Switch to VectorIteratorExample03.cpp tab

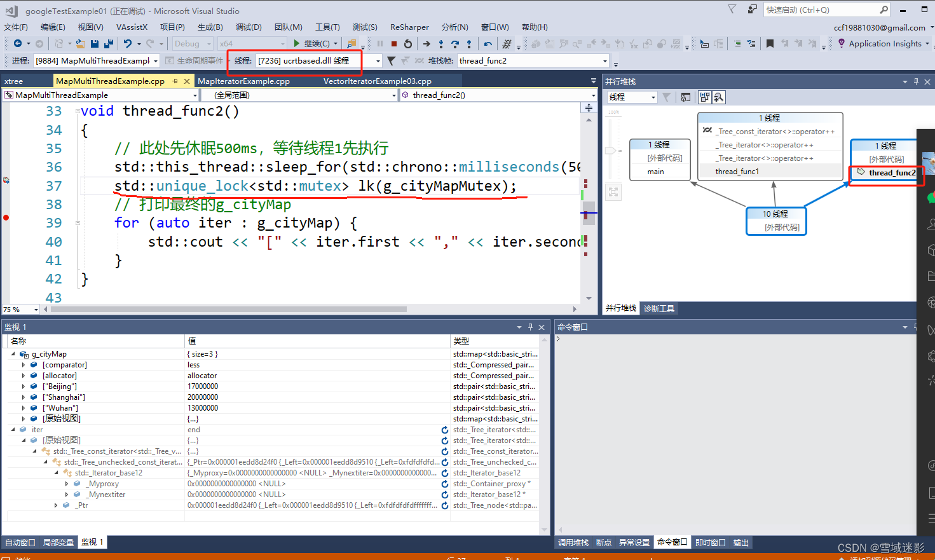378,81
